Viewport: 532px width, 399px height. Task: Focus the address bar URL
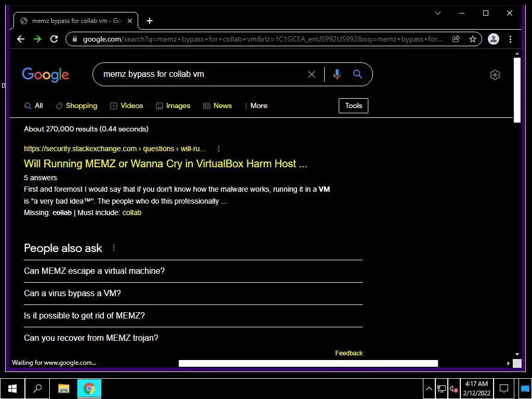[263, 39]
